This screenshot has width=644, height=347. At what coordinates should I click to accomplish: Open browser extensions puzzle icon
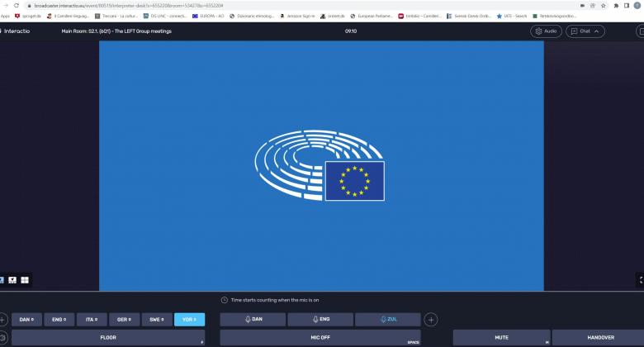[x=616, y=6]
